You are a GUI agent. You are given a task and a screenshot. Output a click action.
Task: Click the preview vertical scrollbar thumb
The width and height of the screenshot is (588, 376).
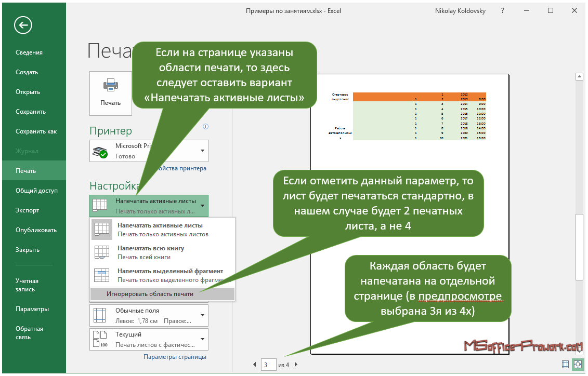tap(579, 248)
